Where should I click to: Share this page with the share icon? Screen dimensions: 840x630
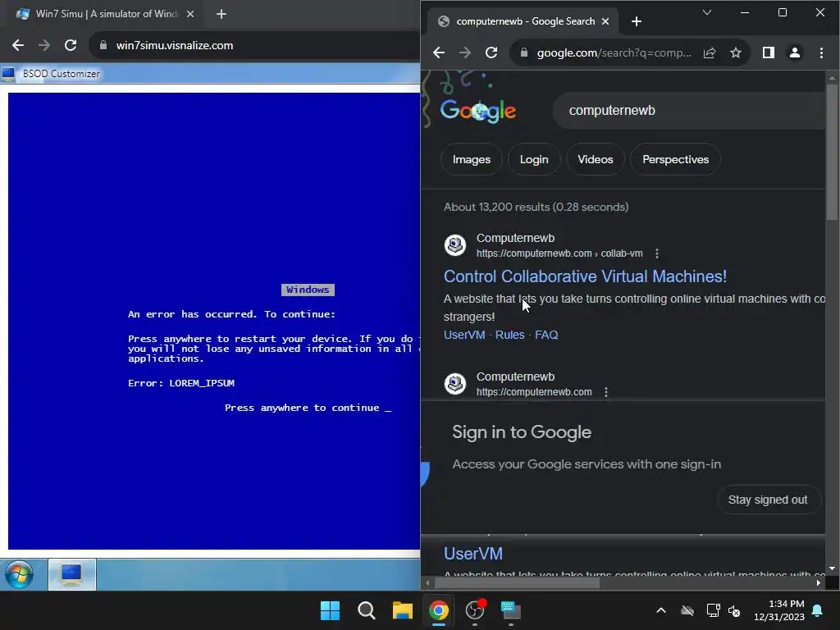[x=710, y=52]
